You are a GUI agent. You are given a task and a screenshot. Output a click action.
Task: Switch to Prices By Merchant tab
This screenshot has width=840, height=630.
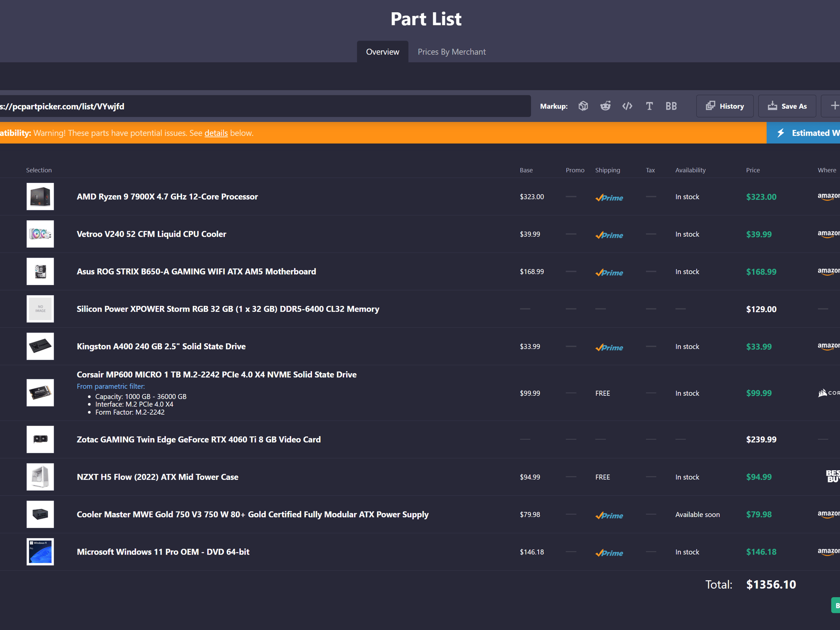tap(452, 52)
